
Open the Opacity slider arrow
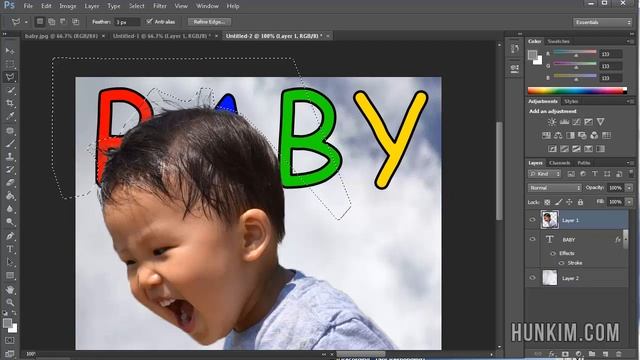[629, 188]
